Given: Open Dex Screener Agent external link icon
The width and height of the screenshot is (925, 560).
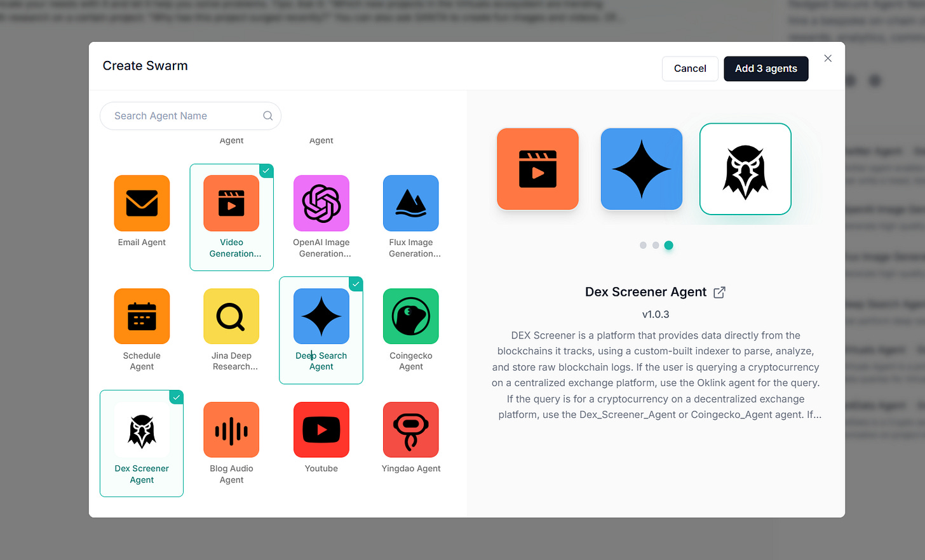Looking at the screenshot, I should (719, 292).
